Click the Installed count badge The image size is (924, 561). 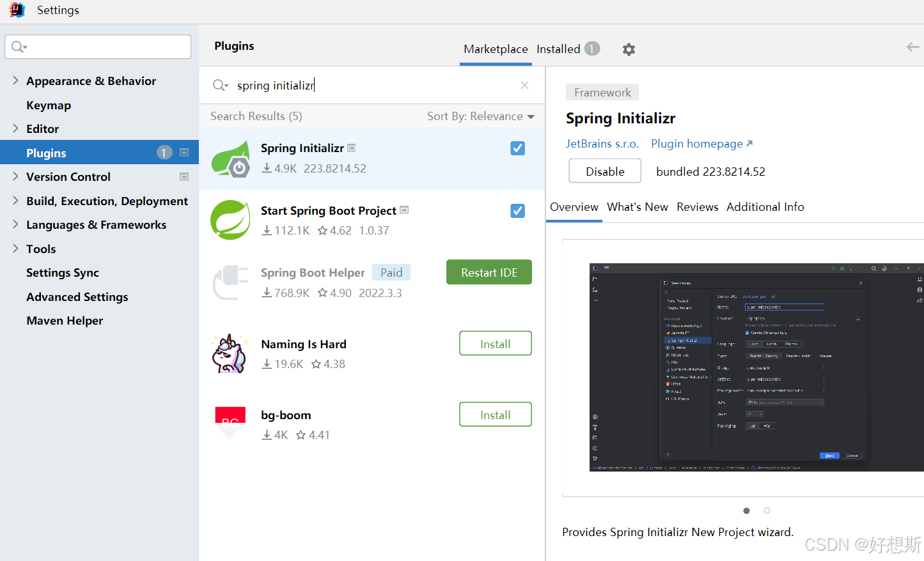592,49
